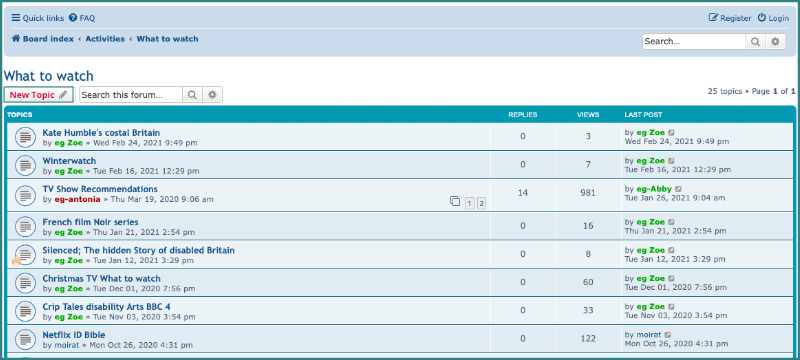Click the forum search magnifier icon
The height and width of the screenshot is (360, 800).
(192, 95)
